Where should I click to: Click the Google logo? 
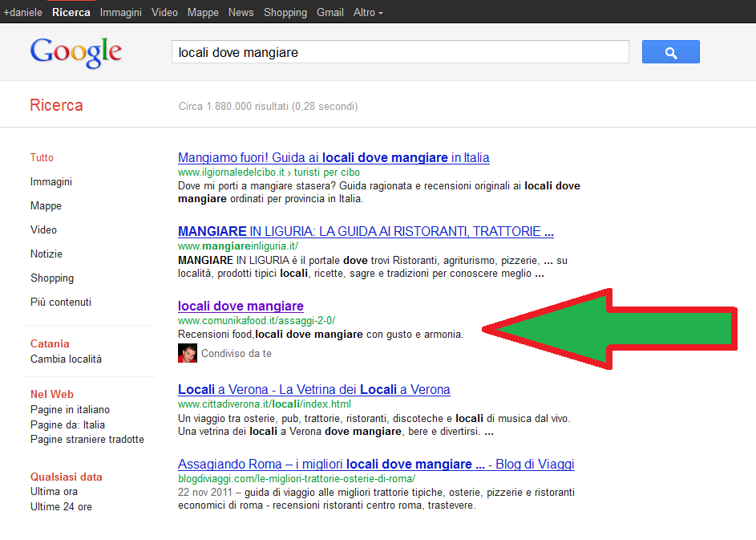pyautogui.click(x=75, y=53)
